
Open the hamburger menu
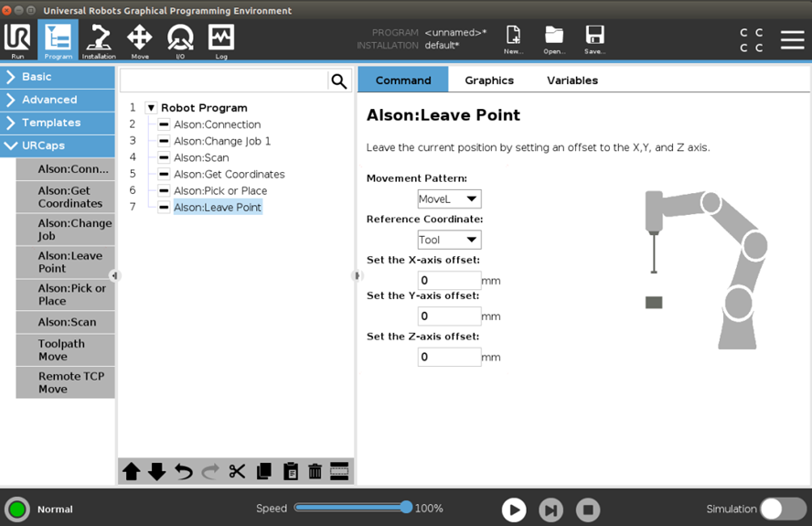(792, 40)
